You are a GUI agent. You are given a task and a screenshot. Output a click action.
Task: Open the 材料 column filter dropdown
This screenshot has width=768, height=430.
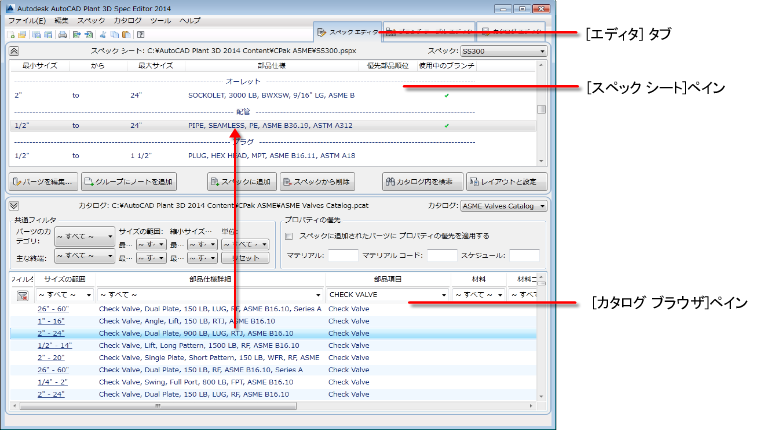pos(478,295)
